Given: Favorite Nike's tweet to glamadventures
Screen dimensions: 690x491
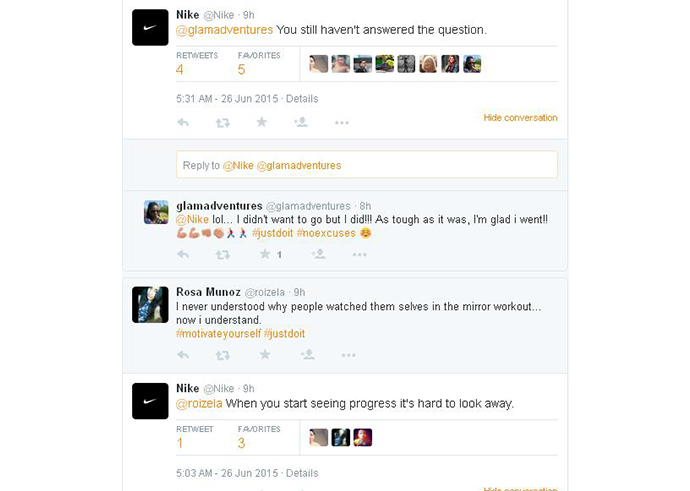Looking at the screenshot, I should click(262, 122).
